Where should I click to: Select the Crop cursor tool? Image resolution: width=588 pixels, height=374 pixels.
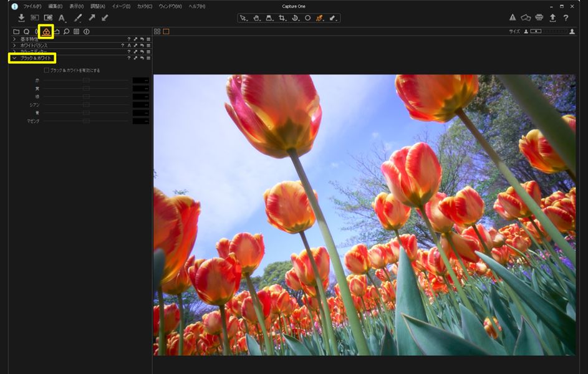[282, 18]
